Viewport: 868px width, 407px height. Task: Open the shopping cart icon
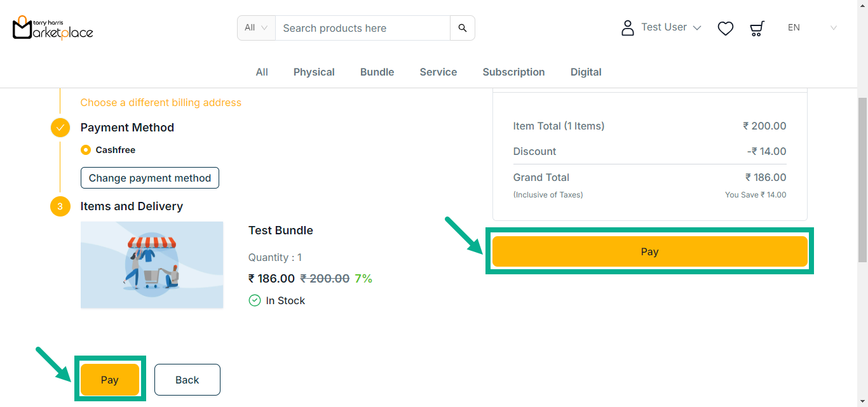[x=756, y=28]
